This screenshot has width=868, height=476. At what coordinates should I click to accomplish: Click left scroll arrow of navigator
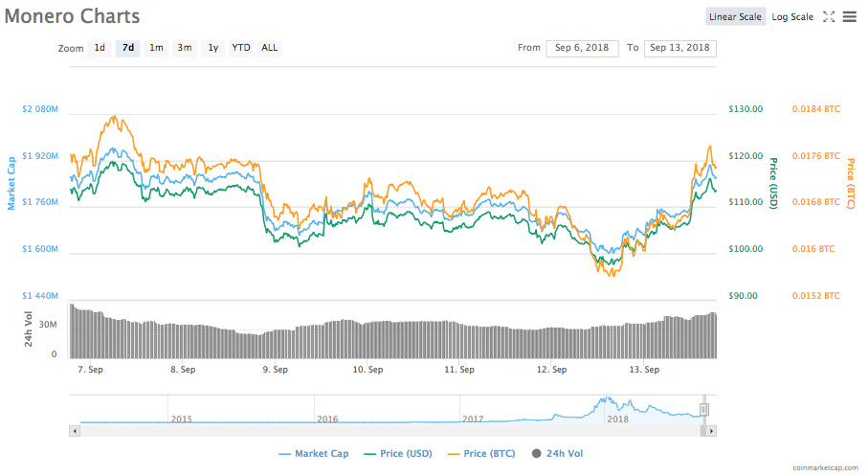pos(74,432)
